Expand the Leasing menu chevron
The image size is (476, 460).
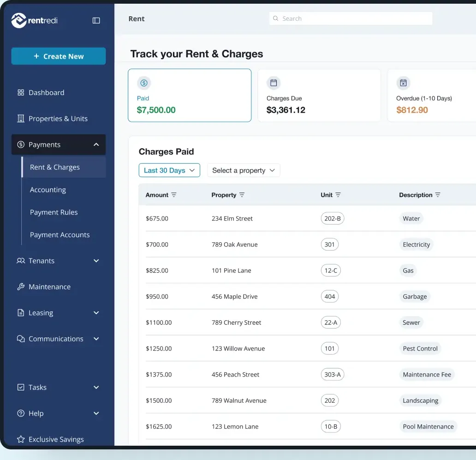click(96, 313)
